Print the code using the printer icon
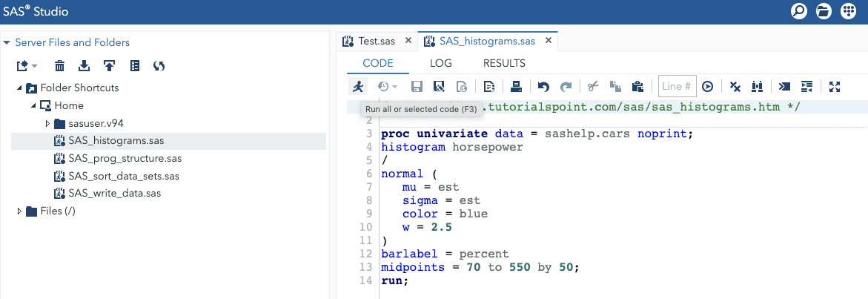The width and height of the screenshot is (868, 299). 517,86
